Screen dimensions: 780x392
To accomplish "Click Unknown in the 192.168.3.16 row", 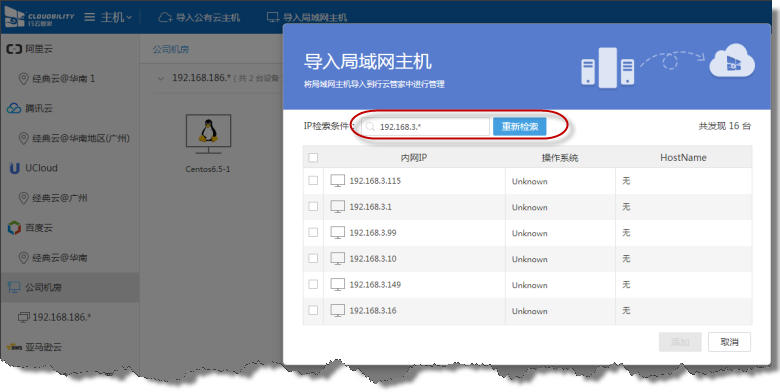I will [529, 311].
